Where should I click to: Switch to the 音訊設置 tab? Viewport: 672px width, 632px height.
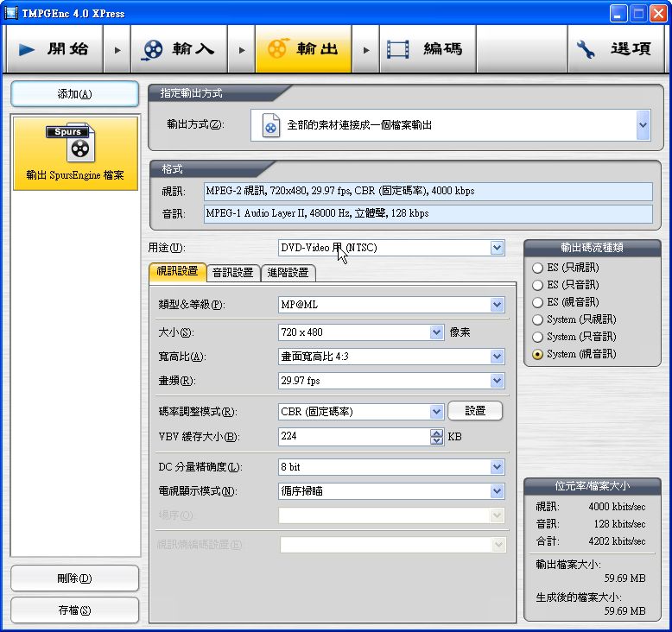233,273
